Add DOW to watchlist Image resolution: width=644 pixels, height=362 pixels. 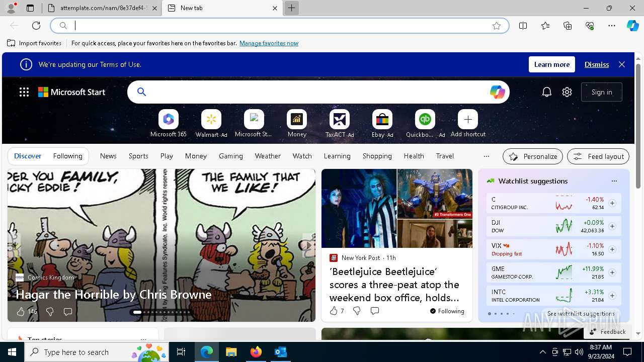(612, 226)
